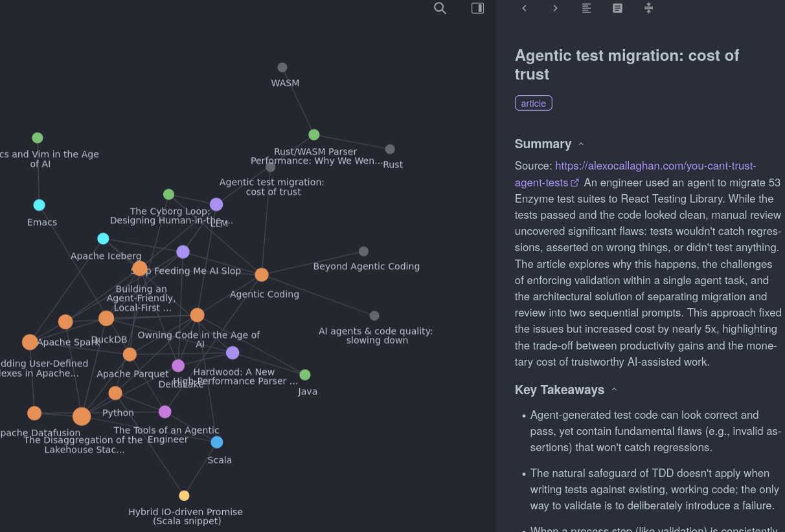Click the note page icon in toolbar
This screenshot has height=532, width=785.
[x=617, y=8]
